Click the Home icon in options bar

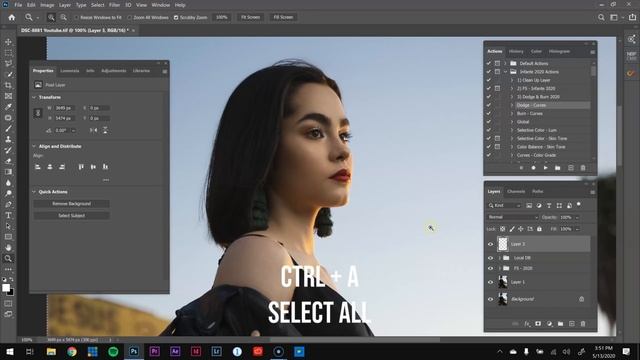11,18
